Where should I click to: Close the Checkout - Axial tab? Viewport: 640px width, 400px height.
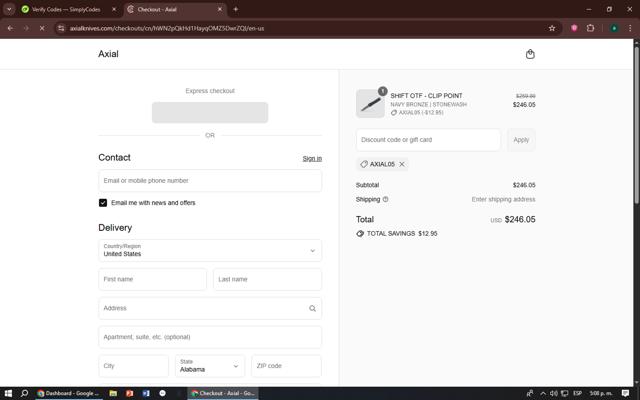[x=220, y=9]
